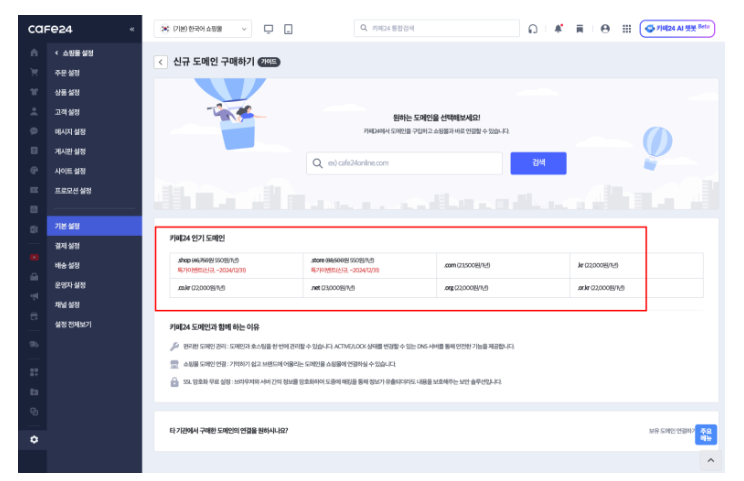Open 배송 설정 menu item
The width and height of the screenshot is (744, 481).
[x=67, y=265]
